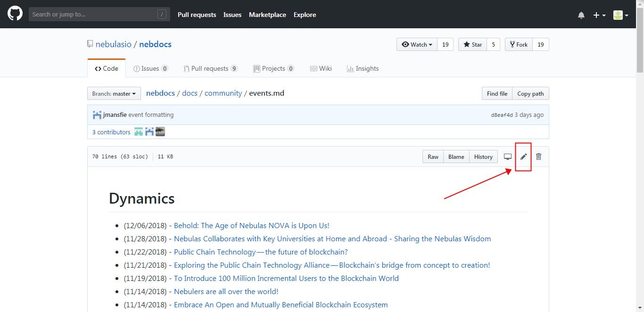Image resolution: width=644 pixels, height=312 pixels.
Task: Open the Watch dropdown button
Action: pyautogui.click(x=417, y=44)
